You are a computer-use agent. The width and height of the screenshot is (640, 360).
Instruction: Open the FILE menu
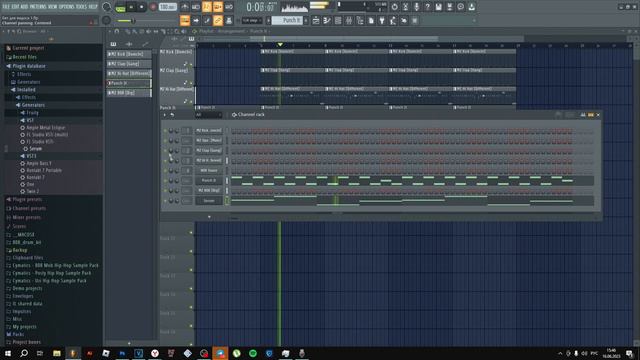(x=6, y=7)
